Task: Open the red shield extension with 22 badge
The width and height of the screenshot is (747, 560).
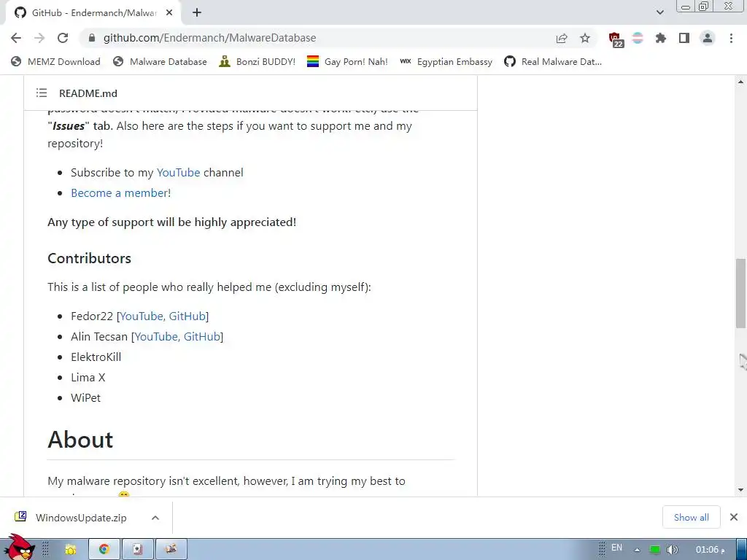Action: point(615,39)
